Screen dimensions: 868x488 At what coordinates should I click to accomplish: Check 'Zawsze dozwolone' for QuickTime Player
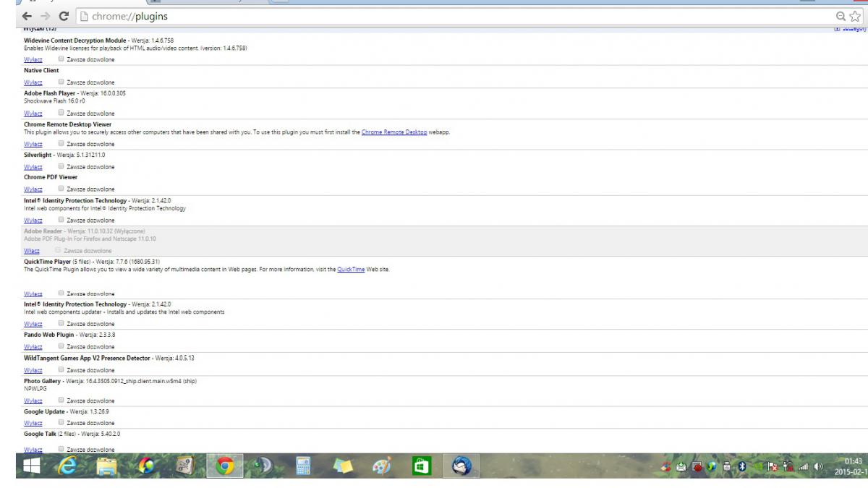[x=61, y=294]
